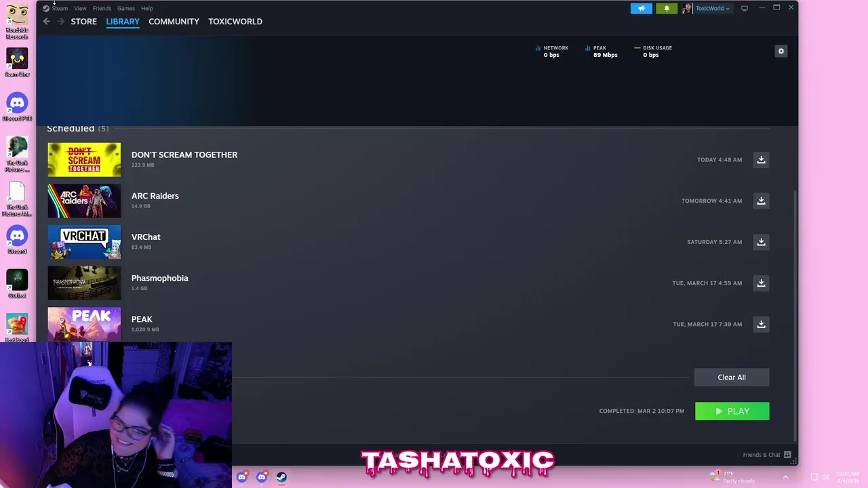Click the Phasmophobia thumbnail
The width and height of the screenshot is (868, 488).
[84, 283]
